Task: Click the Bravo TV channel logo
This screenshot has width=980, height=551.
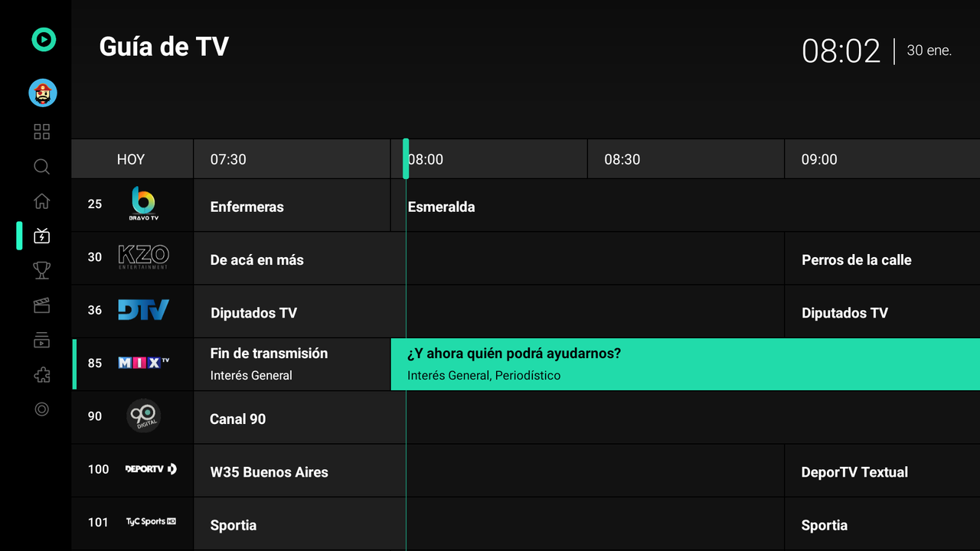Action: [x=143, y=204]
